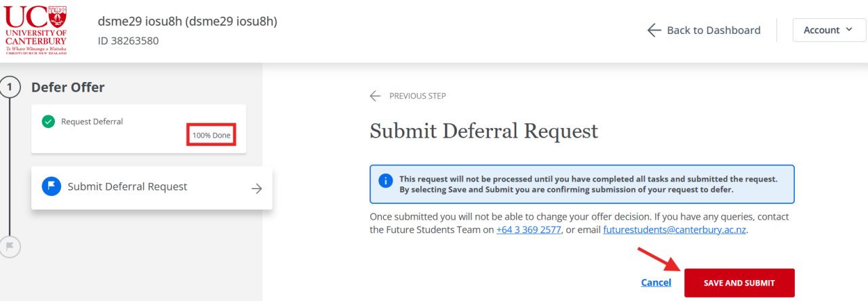Viewport: 868px width, 301px height.
Task: Click the back arrow beside Back to Dashboard
Action: (x=654, y=30)
